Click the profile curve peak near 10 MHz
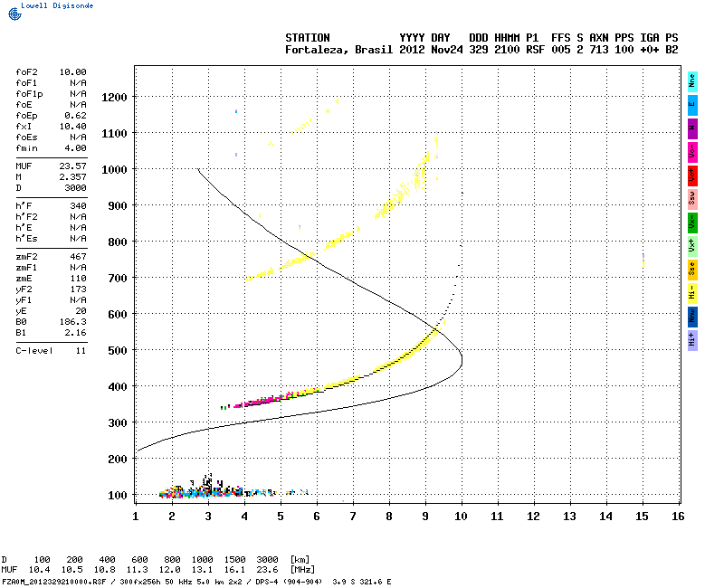Image resolution: width=724 pixels, height=588 pixels. pyautogui.click(x=462, y=359)
